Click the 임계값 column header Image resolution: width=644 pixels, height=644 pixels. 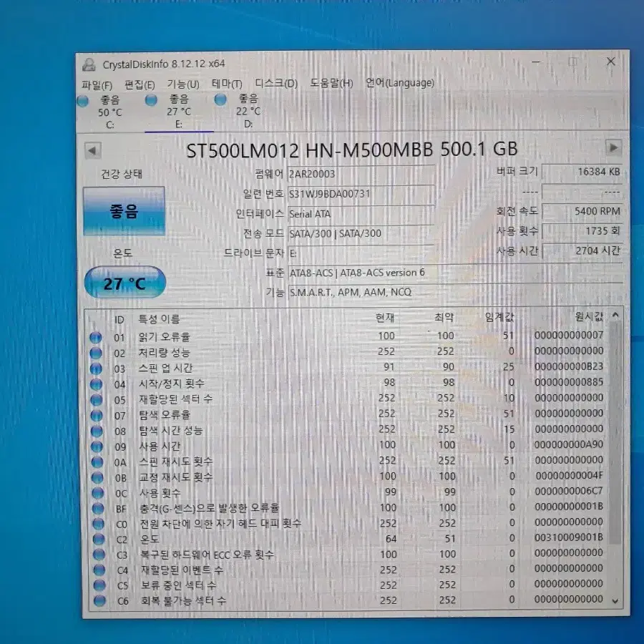(499, 317)
